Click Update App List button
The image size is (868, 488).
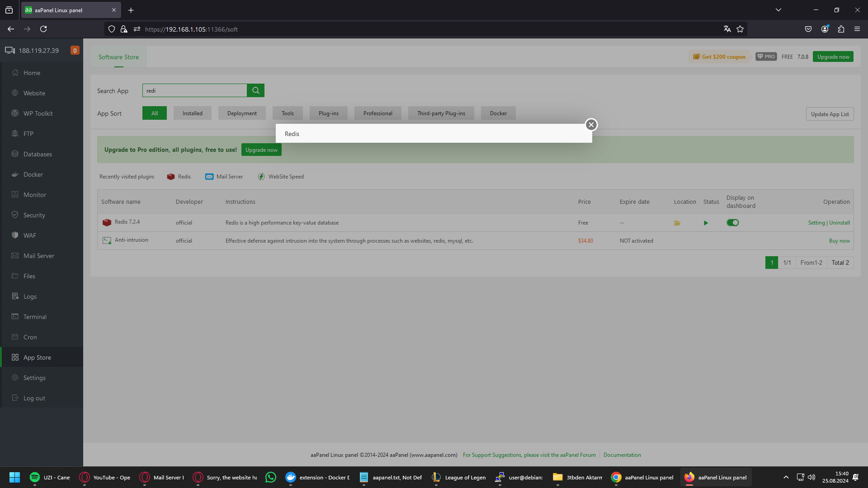[830, 114]
